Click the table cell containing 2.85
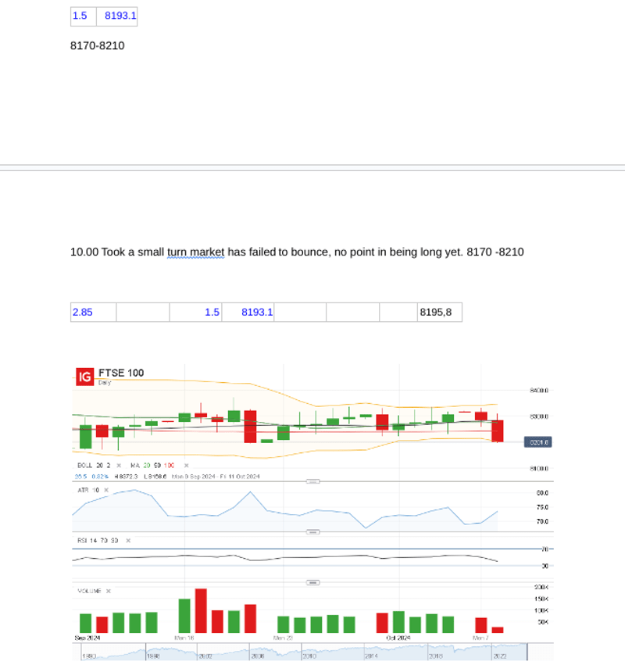 (93, 313)
